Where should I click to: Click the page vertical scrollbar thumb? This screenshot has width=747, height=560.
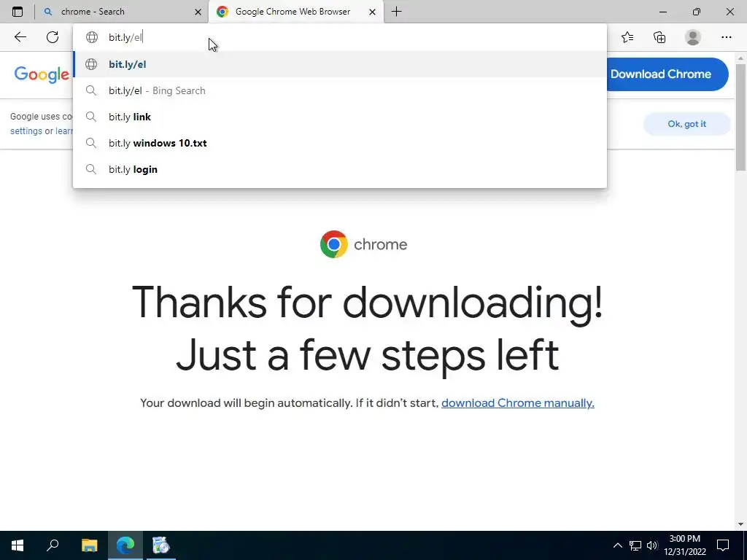741,117
